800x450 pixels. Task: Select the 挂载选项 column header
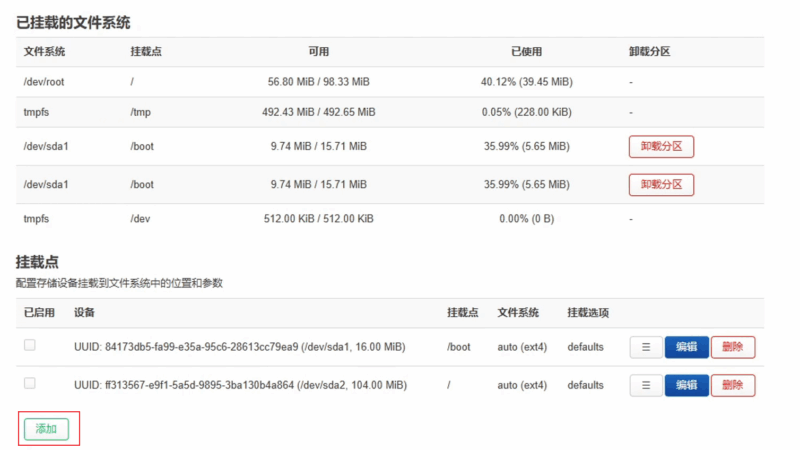(588, 313)
